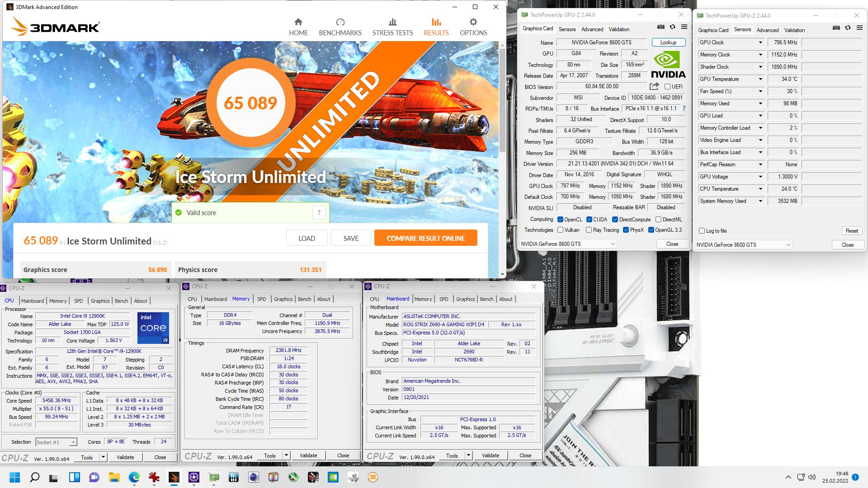This screenshot has height=488, width=868.
Task: Open the Bench tab in left CPU-Z
Action: pos(121,301)
